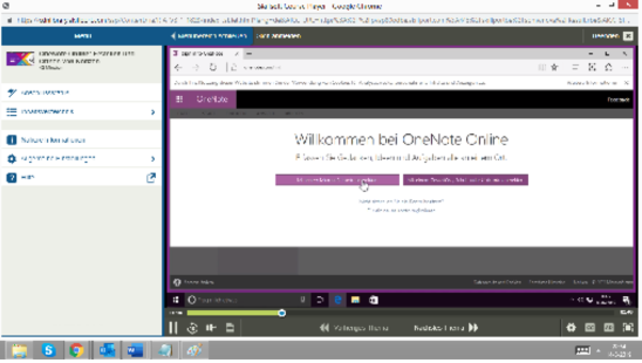Click left purple sign-in button under heading

click(337, 180)
